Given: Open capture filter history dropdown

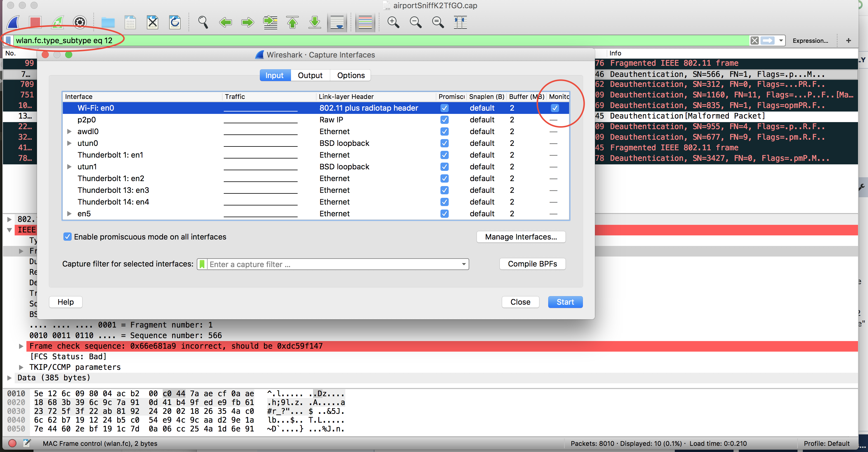Looking at the screenshot, I should 464,264.
